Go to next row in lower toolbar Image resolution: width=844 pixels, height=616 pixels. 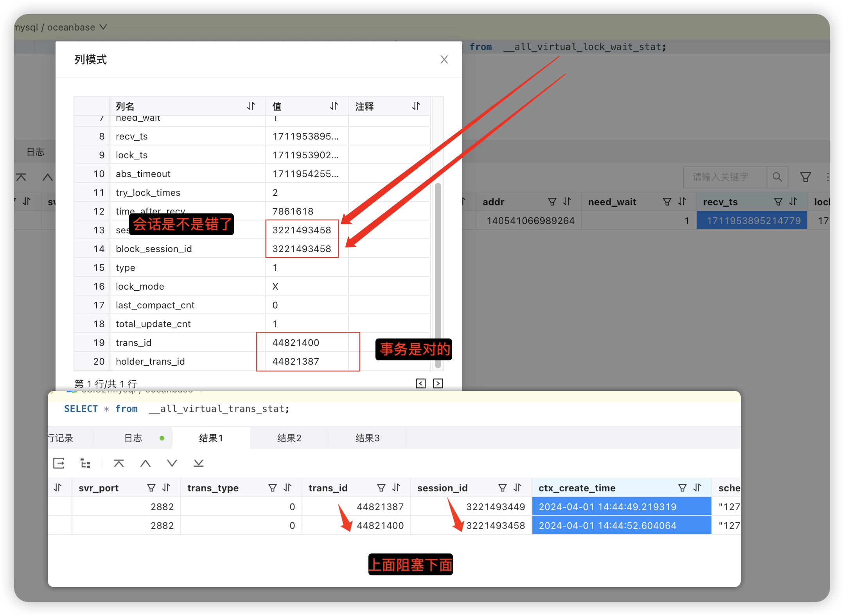pos(172,463)
